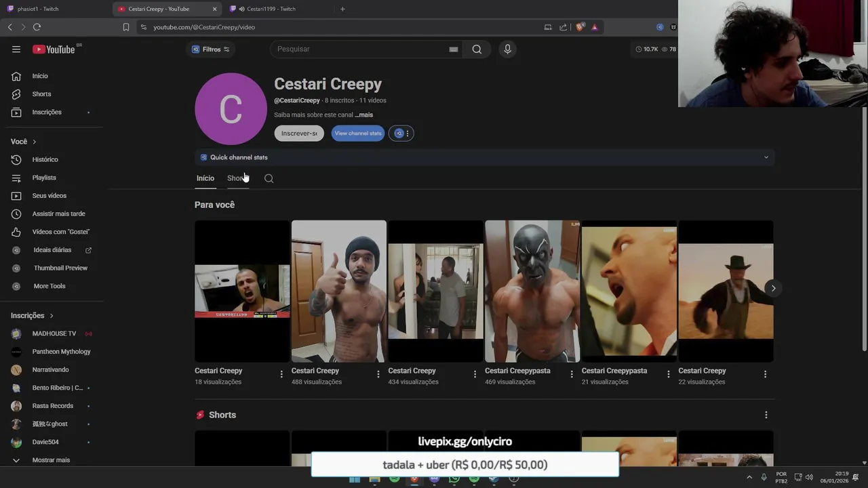Open Brave Shields lion icon in address bar
This screenshot has height=488, width=868.
tap(580, 27)
